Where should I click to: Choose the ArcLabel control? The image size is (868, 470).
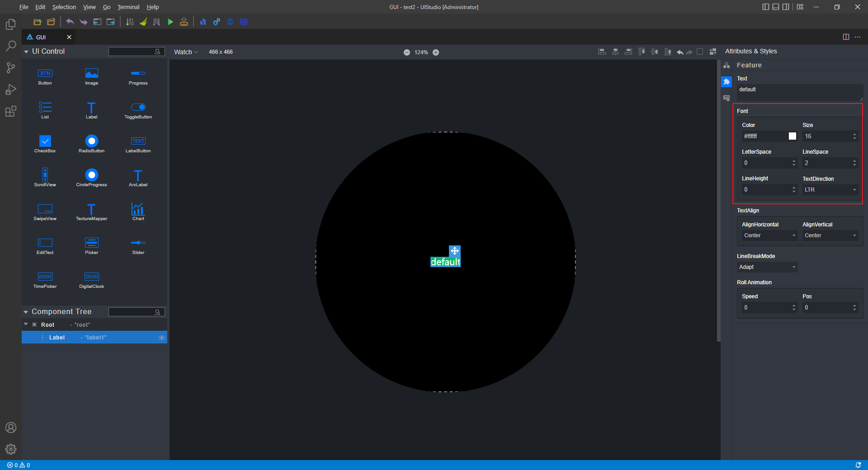pos(138,177)
